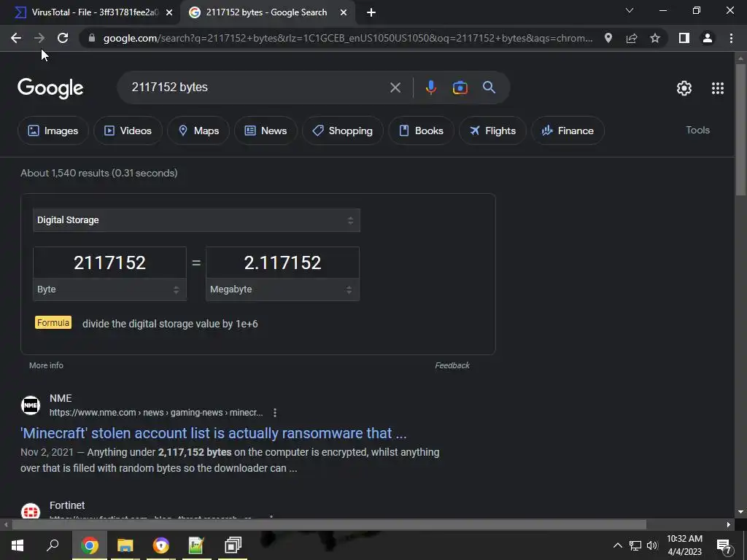Image resolution: width=747 pixels, height=560 pixels.
Task: Open the NME result URL
Action: tap(156, 413)
